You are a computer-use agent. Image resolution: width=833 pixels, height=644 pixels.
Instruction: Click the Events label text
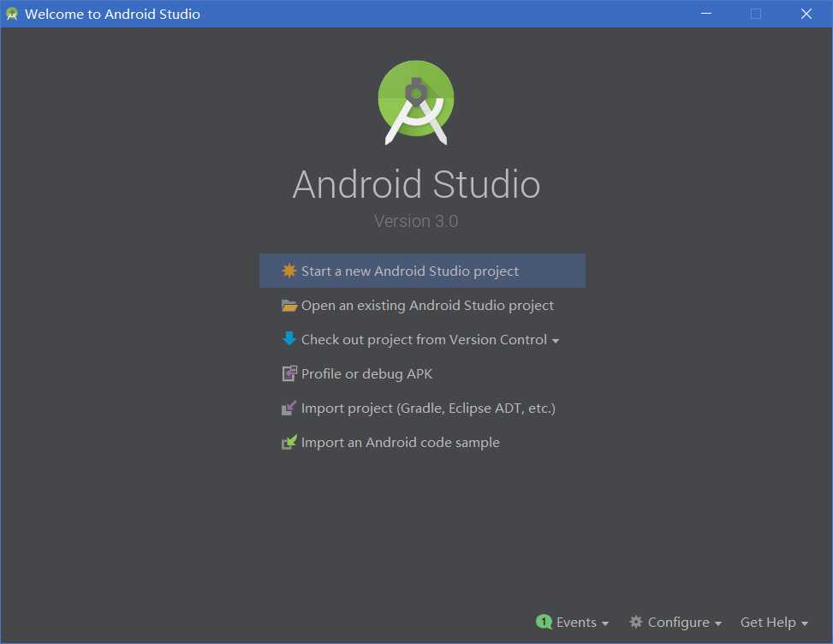576,623
